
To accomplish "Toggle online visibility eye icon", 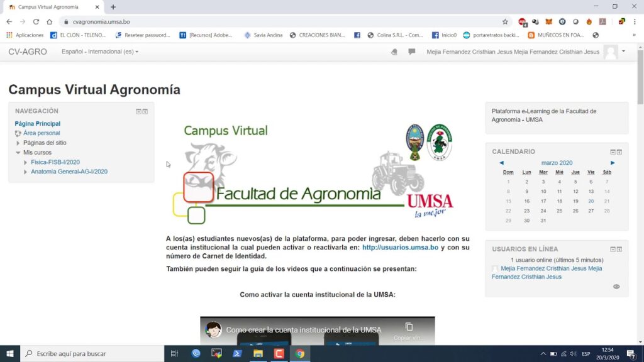I will 616,287.
